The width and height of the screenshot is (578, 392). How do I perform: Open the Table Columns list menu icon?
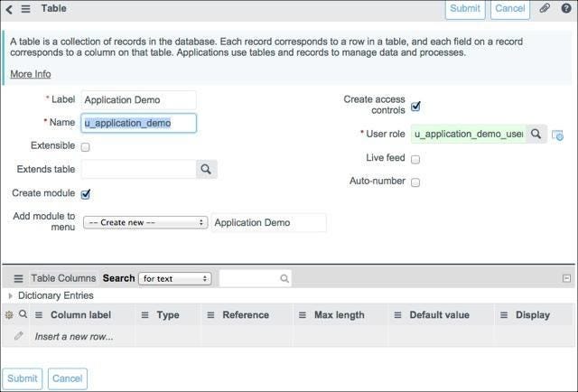point(18,278)
